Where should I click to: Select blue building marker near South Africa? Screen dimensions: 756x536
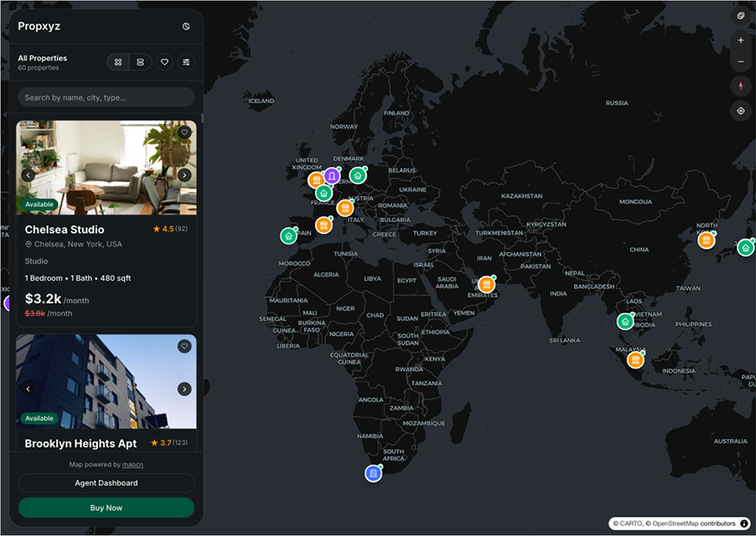373,473
